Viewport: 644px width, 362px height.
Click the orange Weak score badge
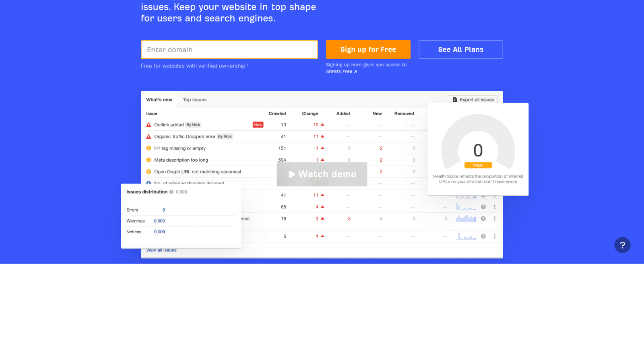(x=478, y=165)
